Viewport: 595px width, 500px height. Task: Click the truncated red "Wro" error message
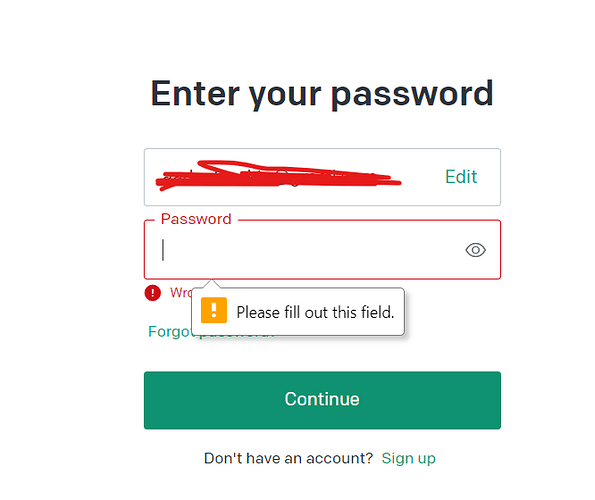point(181,292)
